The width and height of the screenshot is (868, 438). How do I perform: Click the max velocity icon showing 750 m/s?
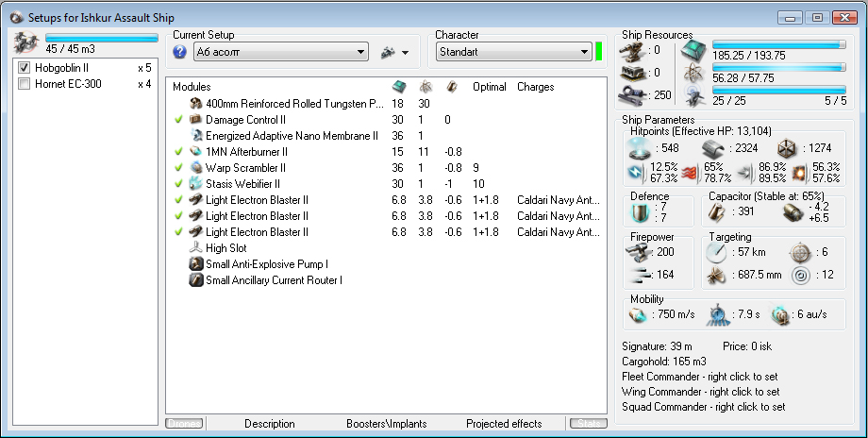click(x=639, y=314)
